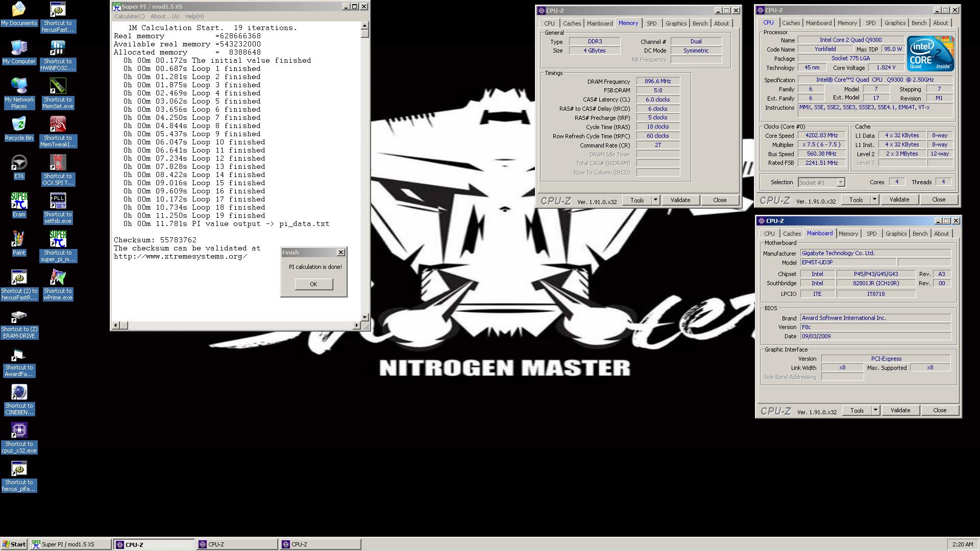
Task: Activate last CPU-Z taskbar button
Action: click(x=320, y=544)
